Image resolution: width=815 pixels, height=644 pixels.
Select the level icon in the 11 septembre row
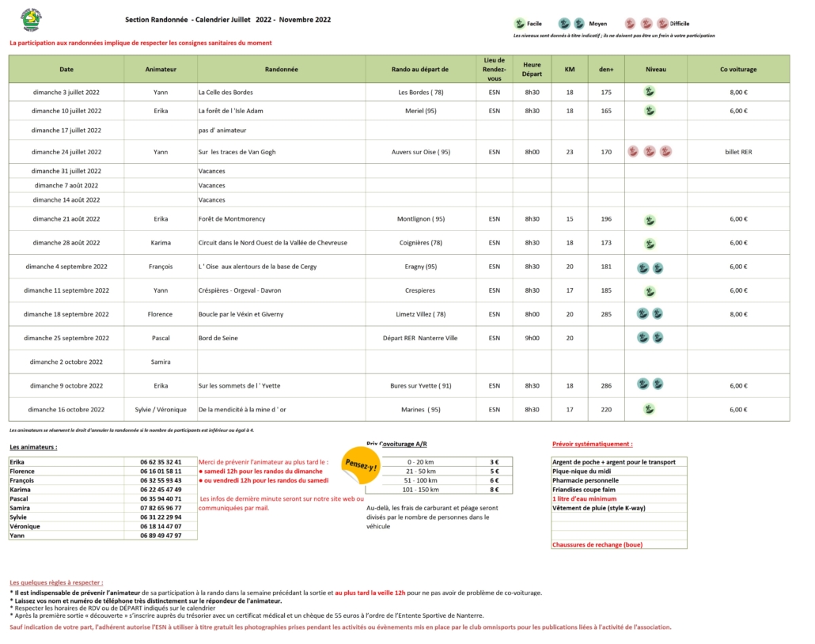[650, 292]
